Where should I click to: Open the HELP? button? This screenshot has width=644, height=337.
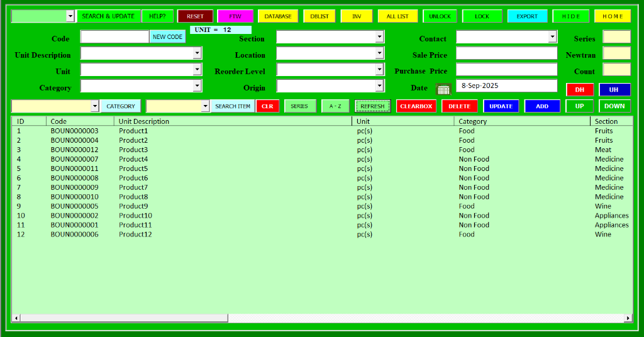(157, 16)
